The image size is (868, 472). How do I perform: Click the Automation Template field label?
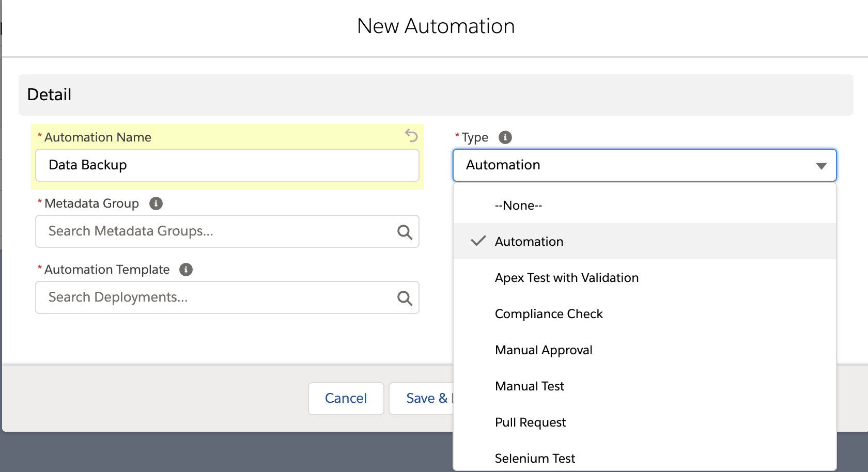tap(107, 270)
